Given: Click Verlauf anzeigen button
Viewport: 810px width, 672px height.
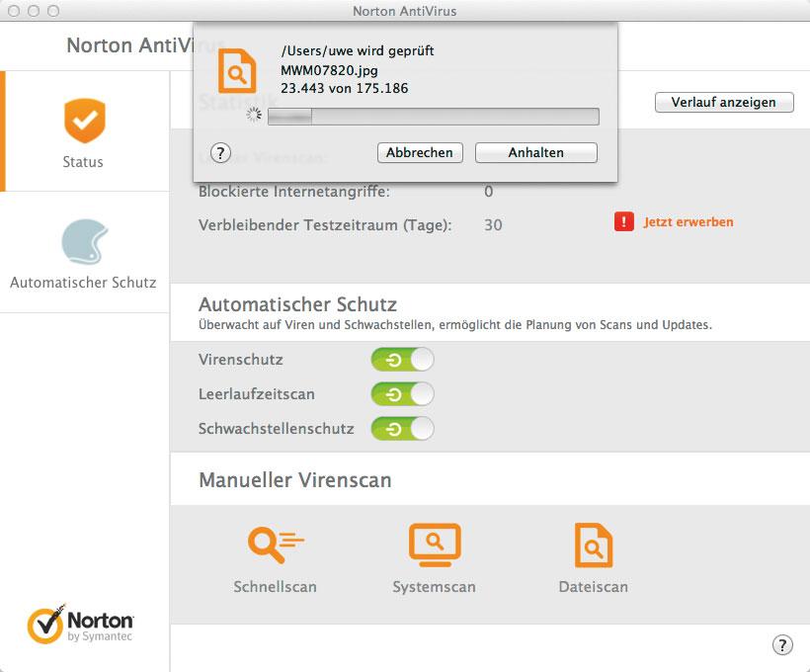Looking at the screenshot, I should click(724, 102).
